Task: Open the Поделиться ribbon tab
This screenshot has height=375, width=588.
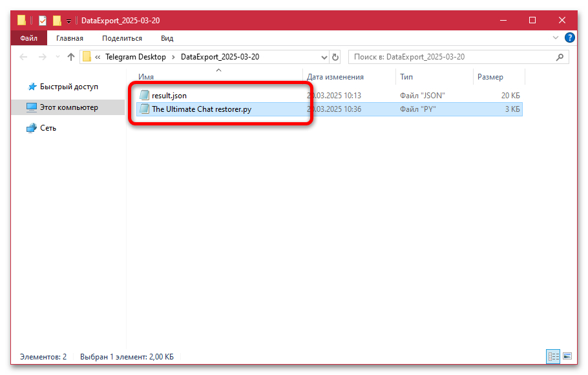Action: 121,39
